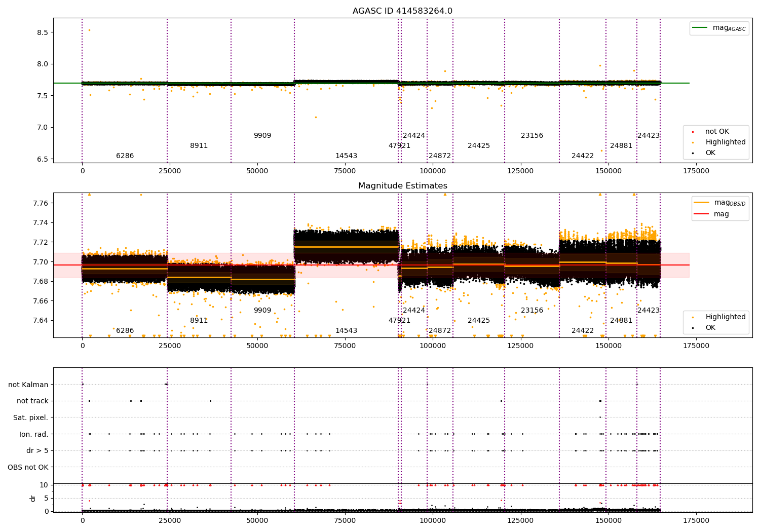The width and height of the screenshot is (760, 532).
Task: Select obsid 24422 in Magnitude Estimates plot
Action: point(583,331)
